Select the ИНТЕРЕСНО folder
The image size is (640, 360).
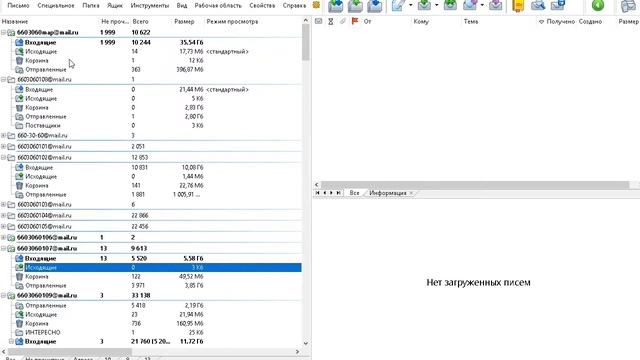coord(43,333)
